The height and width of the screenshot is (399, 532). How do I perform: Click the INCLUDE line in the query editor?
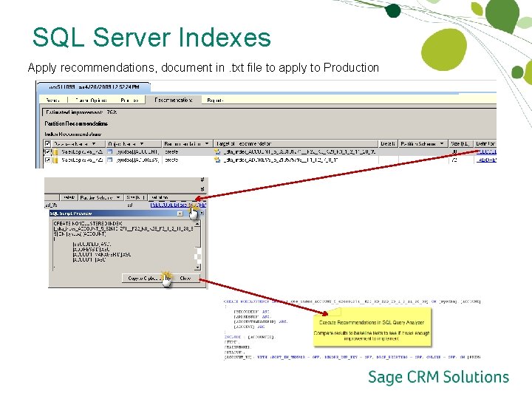tap(250, 337)
